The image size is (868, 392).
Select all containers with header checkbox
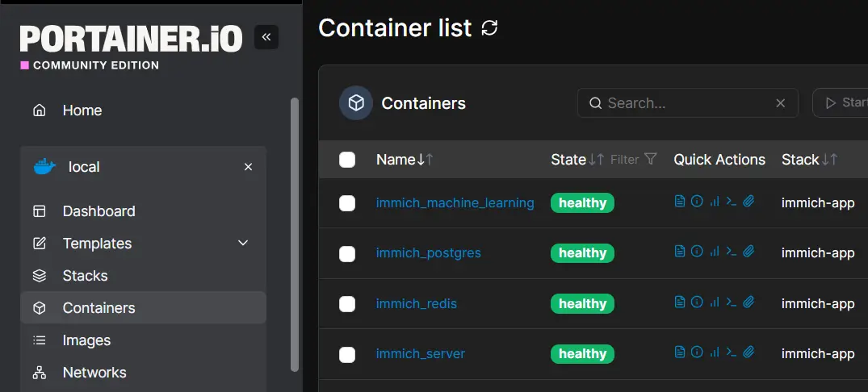(347, 160)
